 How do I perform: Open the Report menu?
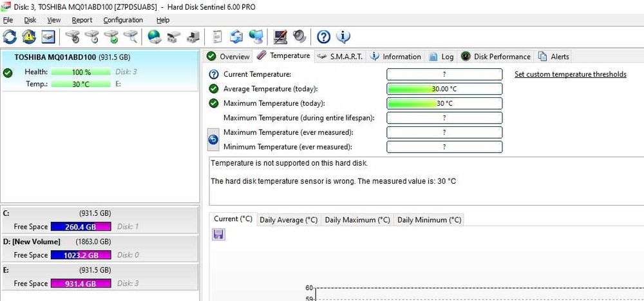click(82, 20)
